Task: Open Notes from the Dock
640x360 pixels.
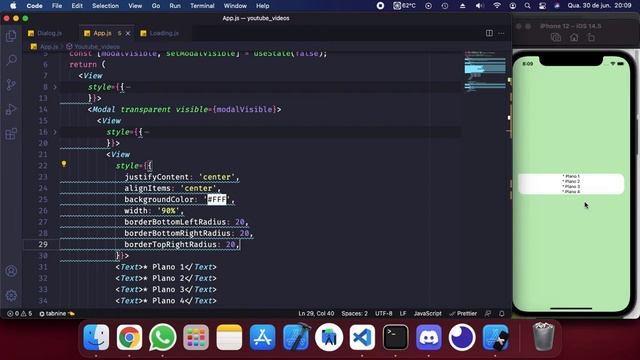Action: pos(229,338)
